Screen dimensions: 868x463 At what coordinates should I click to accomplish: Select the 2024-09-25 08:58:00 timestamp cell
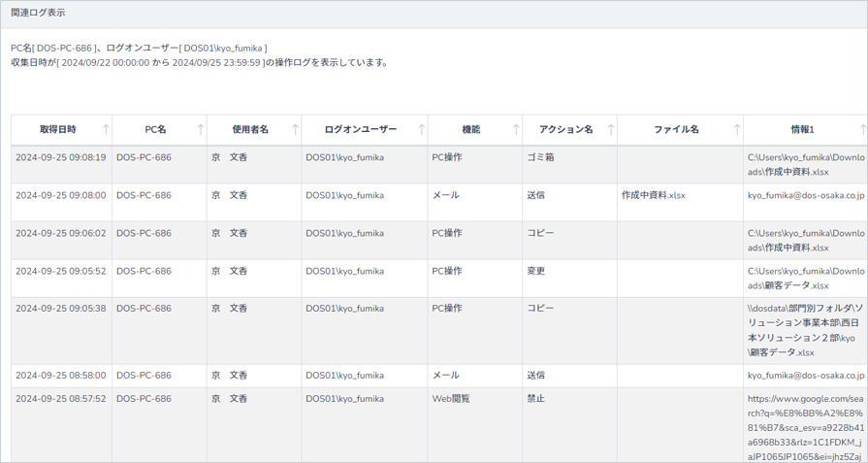(61, 376)
